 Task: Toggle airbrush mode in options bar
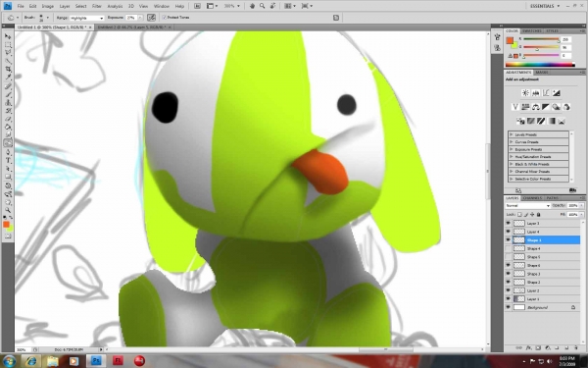click(151, 18)
